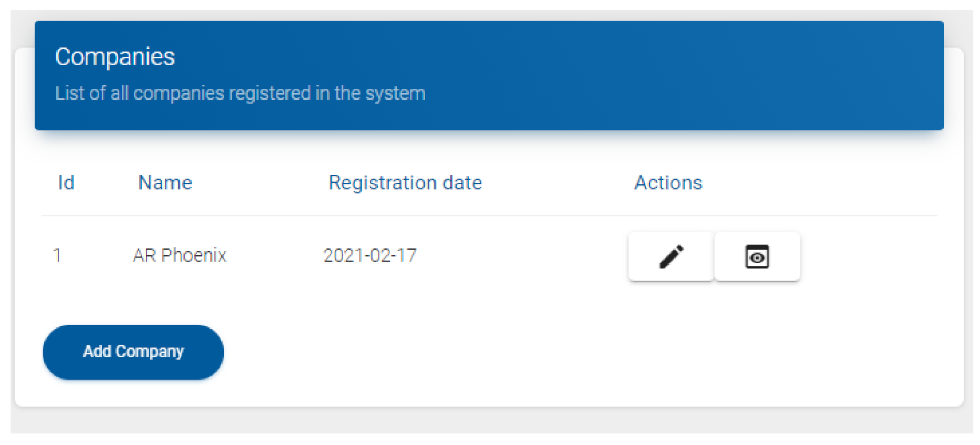Click the Name column header
The width and height of the screenshot is (980, 445).
(x=165, y=183)
